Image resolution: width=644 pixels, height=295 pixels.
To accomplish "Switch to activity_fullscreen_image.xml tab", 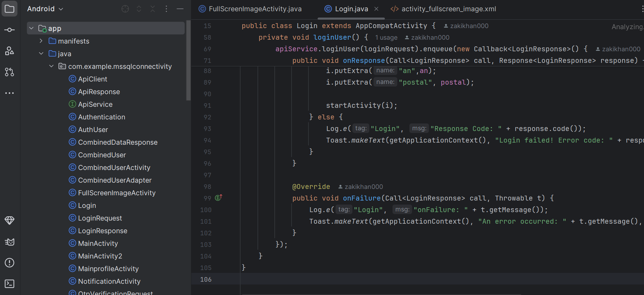I will coord(443,9).
